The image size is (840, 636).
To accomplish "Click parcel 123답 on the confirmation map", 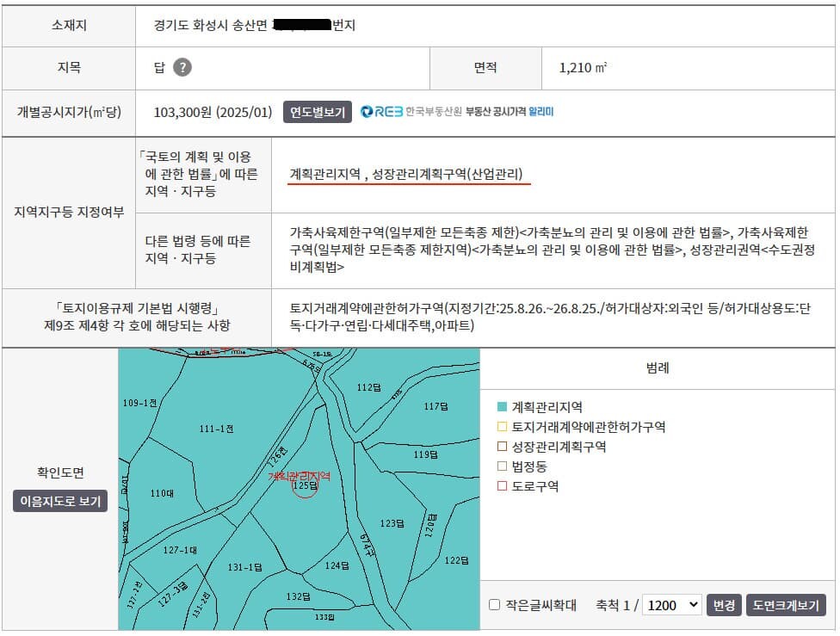I will pos(392,523).
